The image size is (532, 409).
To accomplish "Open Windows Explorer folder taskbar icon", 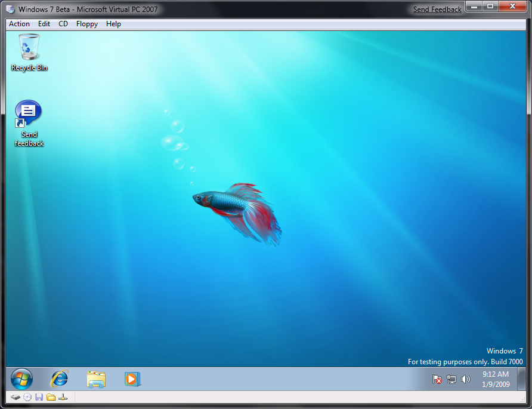I will point(96,379).
